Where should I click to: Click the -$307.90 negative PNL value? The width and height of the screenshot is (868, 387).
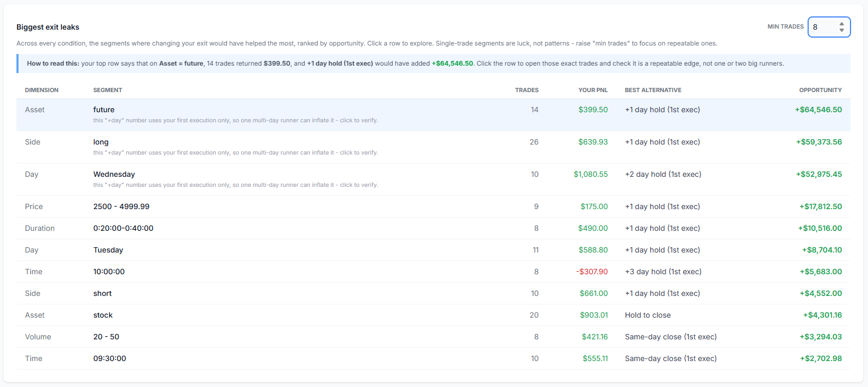(x=592, y=272)
